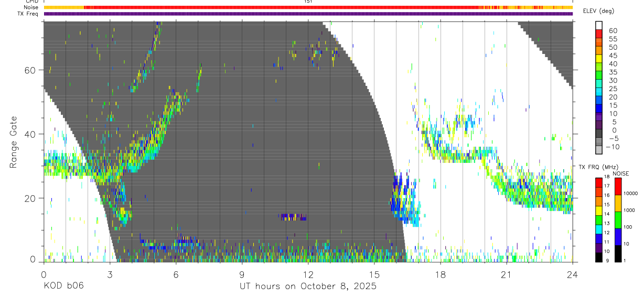Viewport: 644px width, 297px height.
Task: Click the x-axis tick label '3'
Action: (x=110, y=274)
